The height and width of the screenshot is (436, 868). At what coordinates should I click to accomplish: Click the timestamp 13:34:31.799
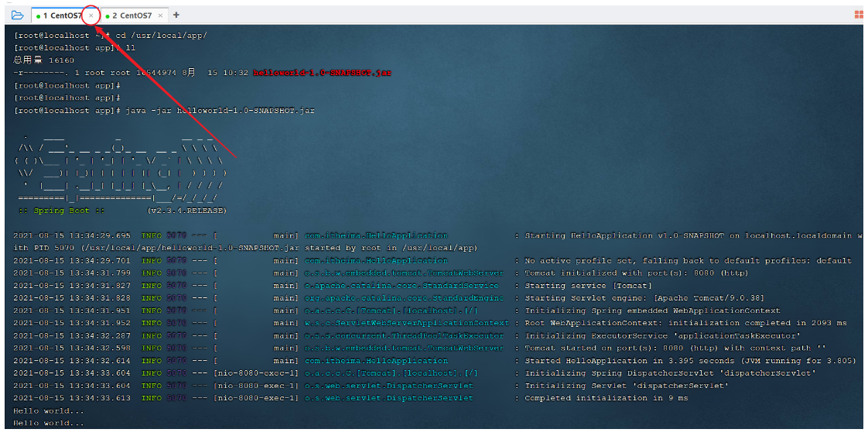pos(101,273)
